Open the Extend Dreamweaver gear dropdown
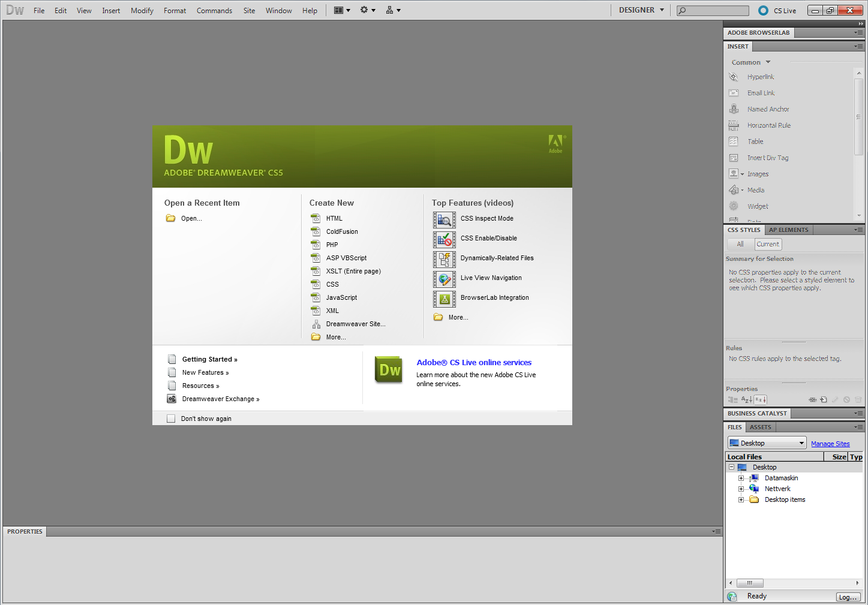The image size is (868, 605). (368, 10)
